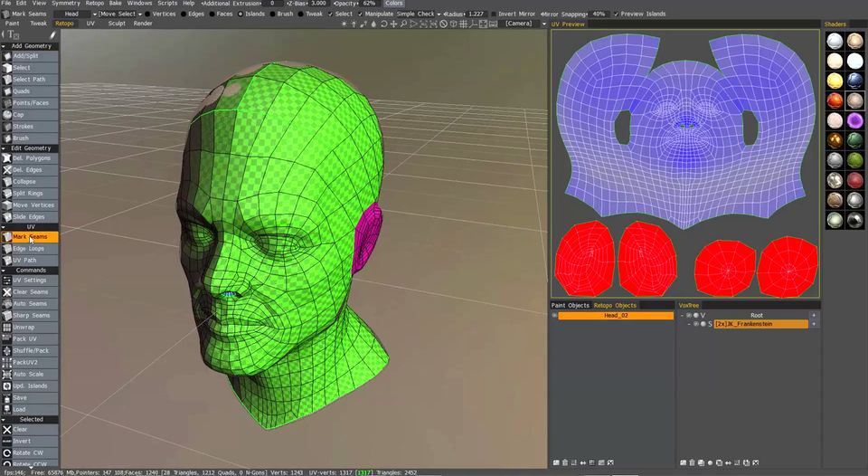The width and height of the screenshot is (868, 476).
Task: Open the Camera dropdown
Action: [x=522, y=24]
